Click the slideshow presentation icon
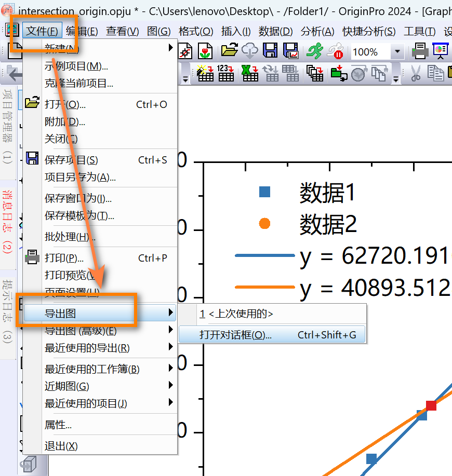 (441, 51)
